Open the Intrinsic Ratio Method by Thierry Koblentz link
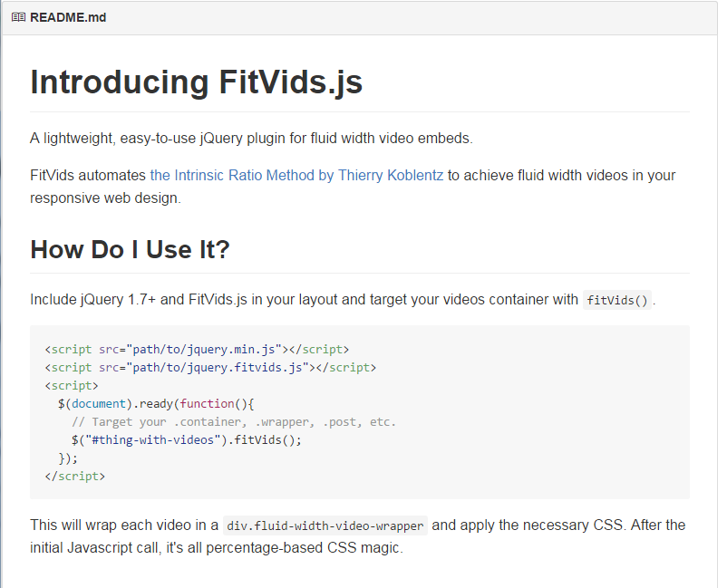727x588 pixels. coord(296,176)
